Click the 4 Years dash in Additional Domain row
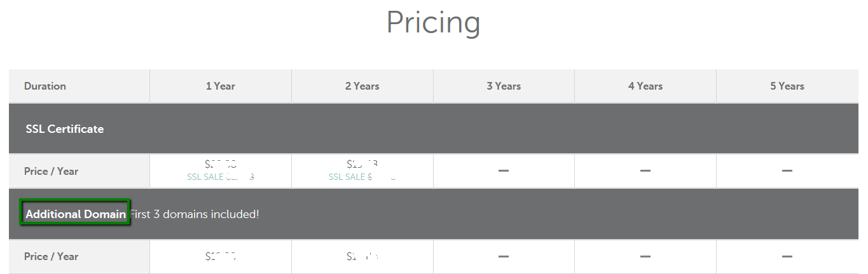The height and width of the screenshot is (274, 868). click(645, 256)
